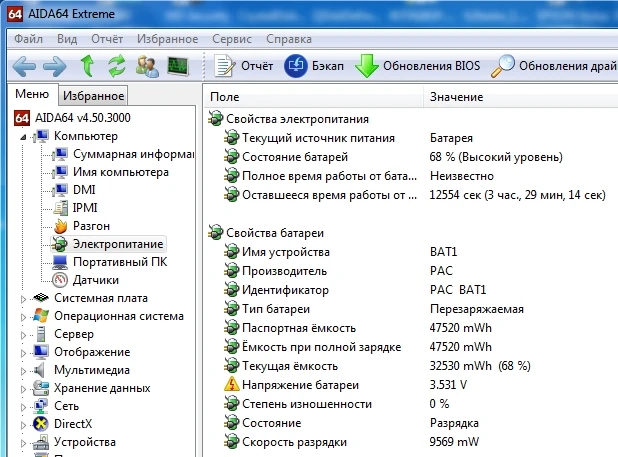Click the AIDA64 Extreme title bar icon
This screenshot has height=457, width=618.
[15, 14]
